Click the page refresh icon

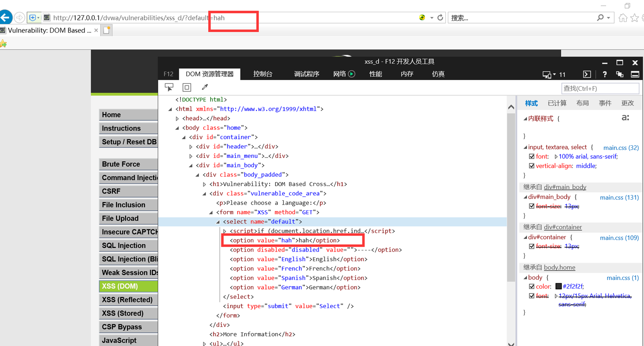tap(440, 18)
